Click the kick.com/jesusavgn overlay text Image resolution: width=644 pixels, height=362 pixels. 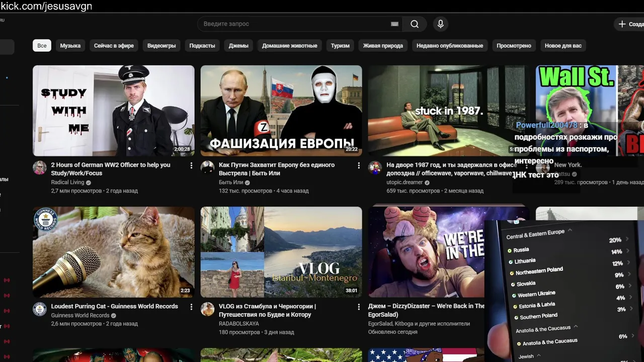tap(46, 6)
